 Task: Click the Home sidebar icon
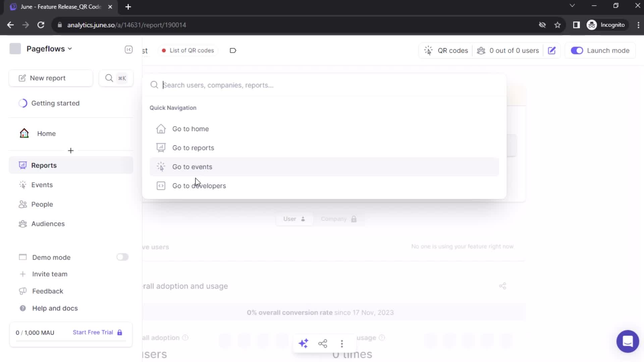coord(23,133)
